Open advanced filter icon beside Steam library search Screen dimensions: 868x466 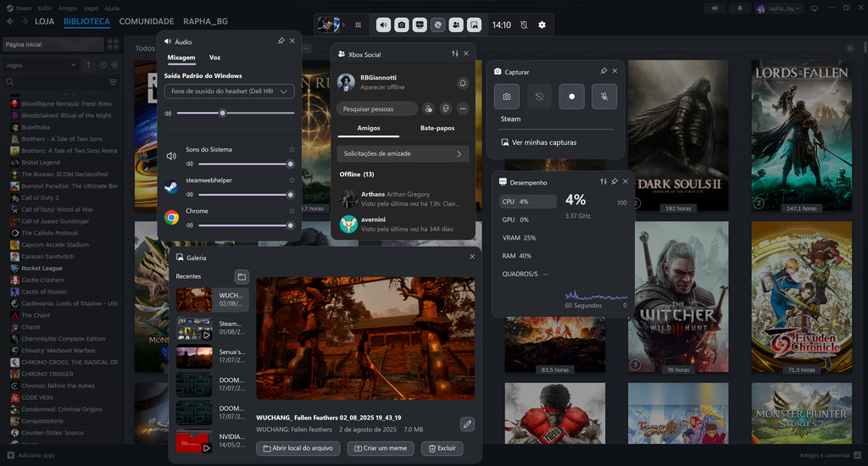click(x=113, y=82)
